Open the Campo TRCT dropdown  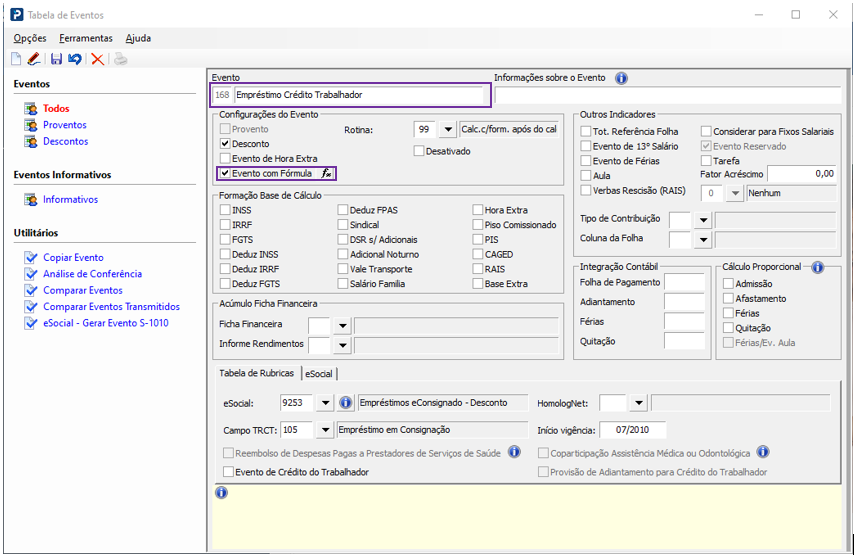(x=324, y=430)
